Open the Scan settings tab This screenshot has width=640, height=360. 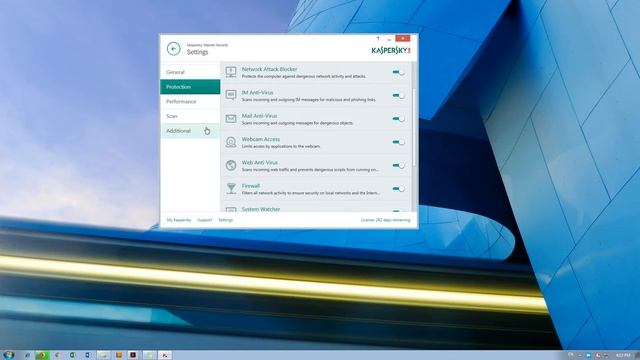click(x=190, y=116)
